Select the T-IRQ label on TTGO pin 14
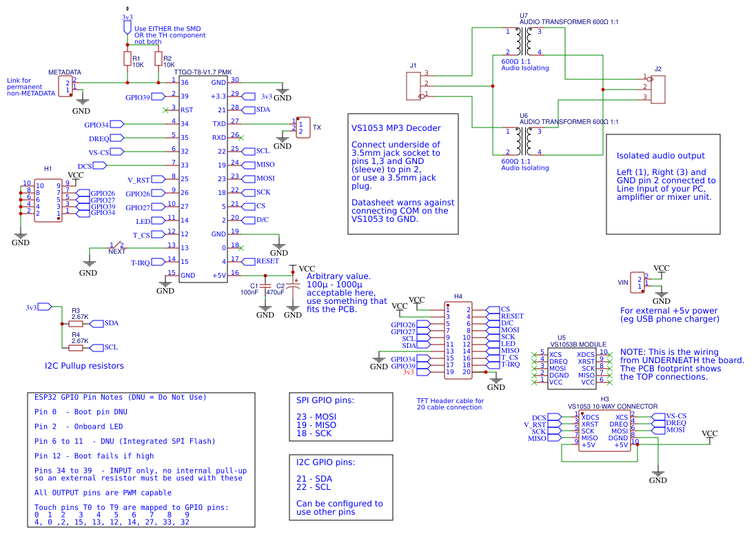Viewport: 756px width, 534px height. pos(147,263)
